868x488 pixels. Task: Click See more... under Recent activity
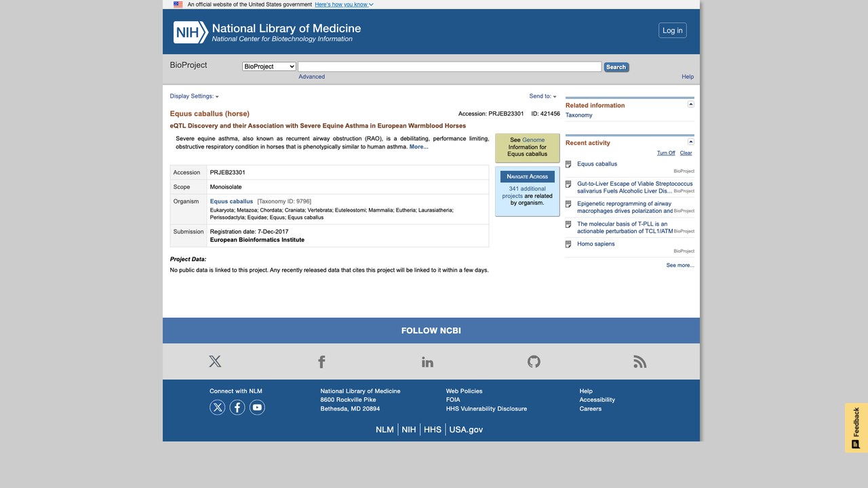680,266
